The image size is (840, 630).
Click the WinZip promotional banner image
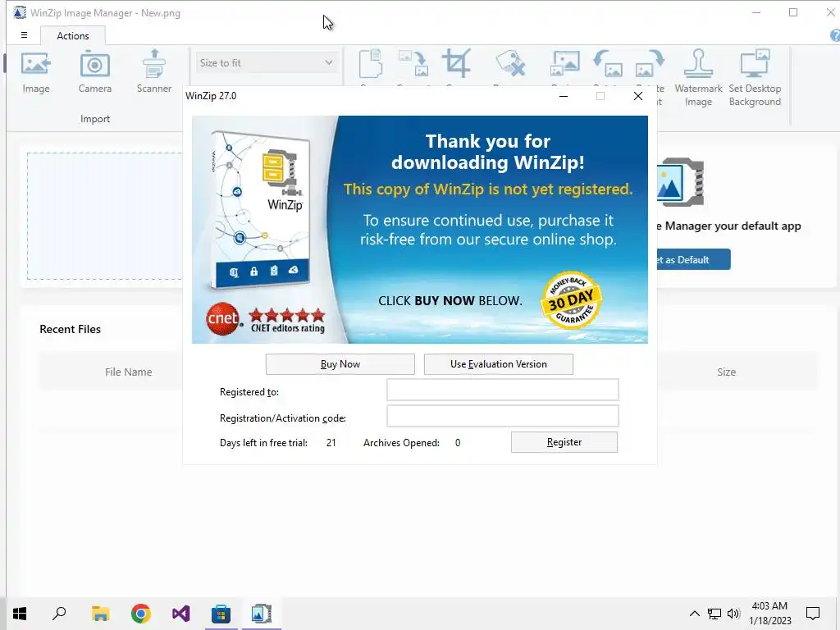click(x=420, y=230)
